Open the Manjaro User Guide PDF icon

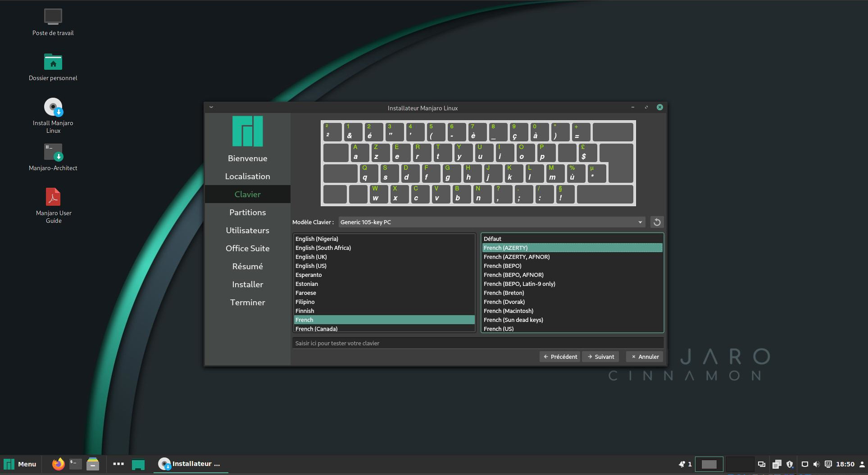[x=53, y=197]
